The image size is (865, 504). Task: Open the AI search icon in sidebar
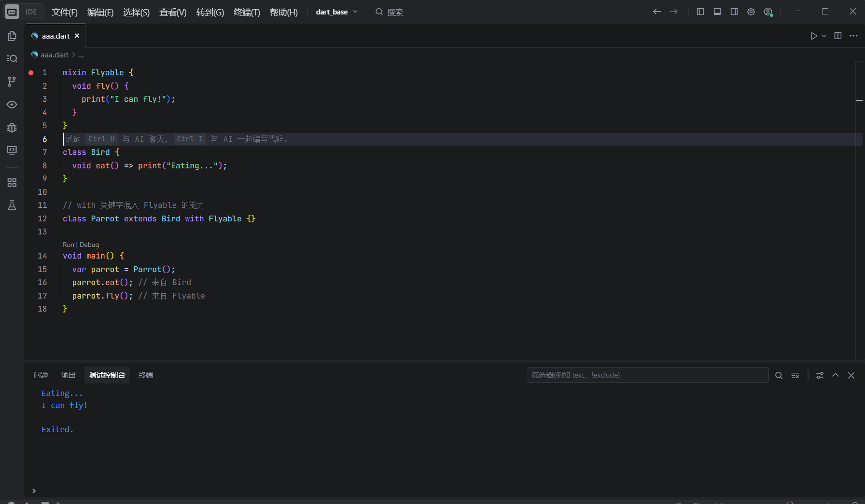click(x=12, y=58)
